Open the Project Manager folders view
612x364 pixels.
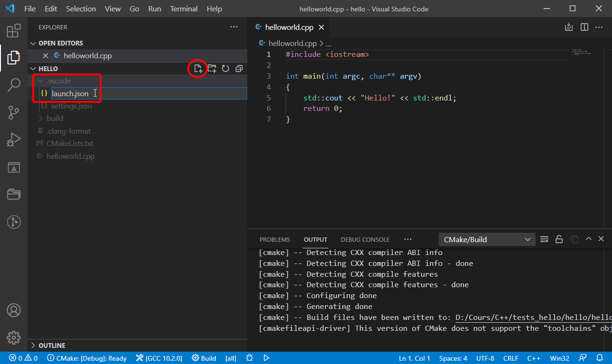[13, 194]
